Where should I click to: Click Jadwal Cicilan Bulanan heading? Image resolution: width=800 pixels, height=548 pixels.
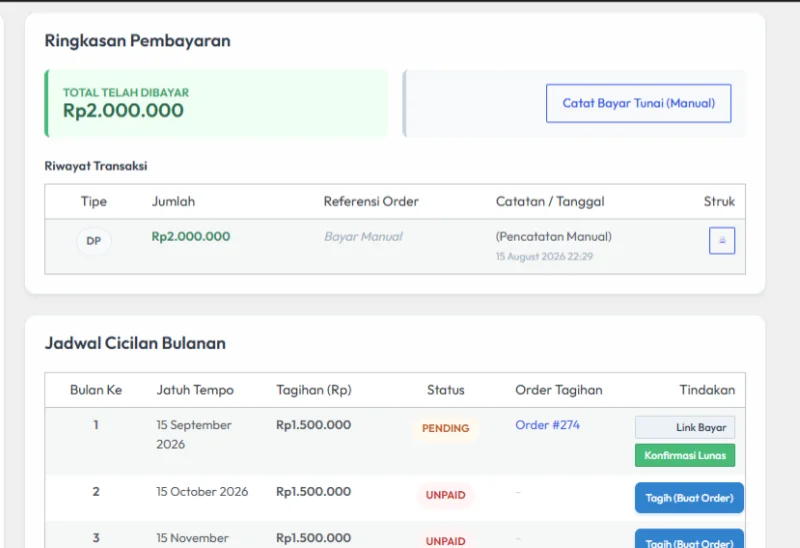[x=135, y=343]
